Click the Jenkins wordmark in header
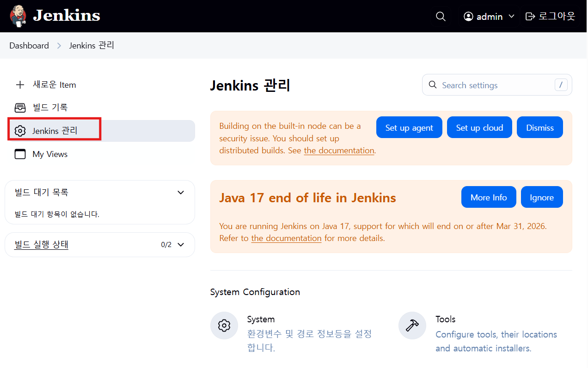The image size is (588, 368). 67,16
